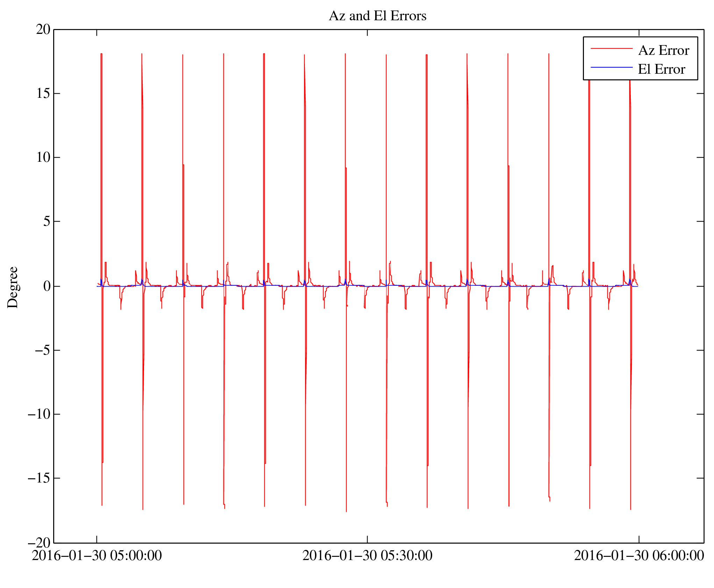Click the 2016-01-30 05:30:00 x-axis label
Viewport: 714px width, 588px height.
(x=367, y=556)
